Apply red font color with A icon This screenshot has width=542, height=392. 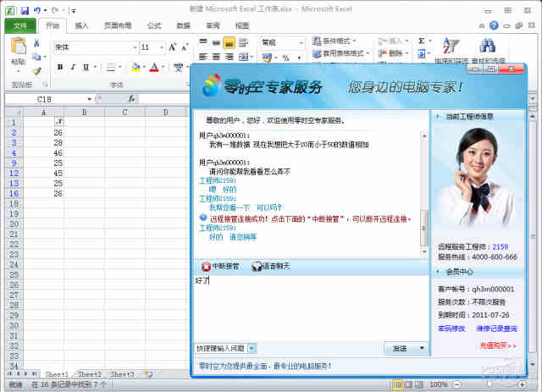point(154,67)
